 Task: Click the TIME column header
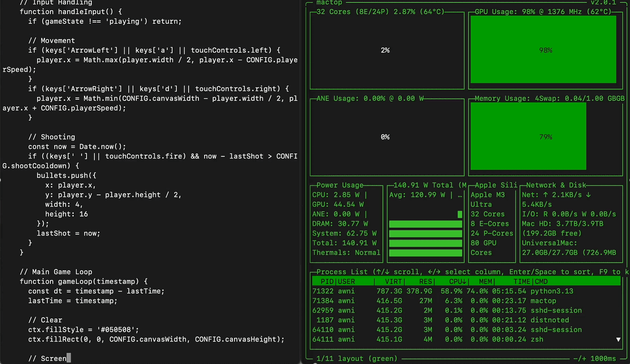coord(521,281)
